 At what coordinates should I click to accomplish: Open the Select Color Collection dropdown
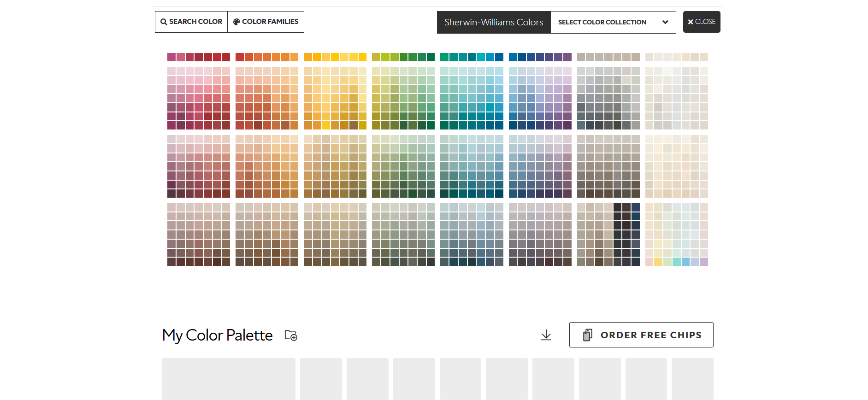(613, 22)
